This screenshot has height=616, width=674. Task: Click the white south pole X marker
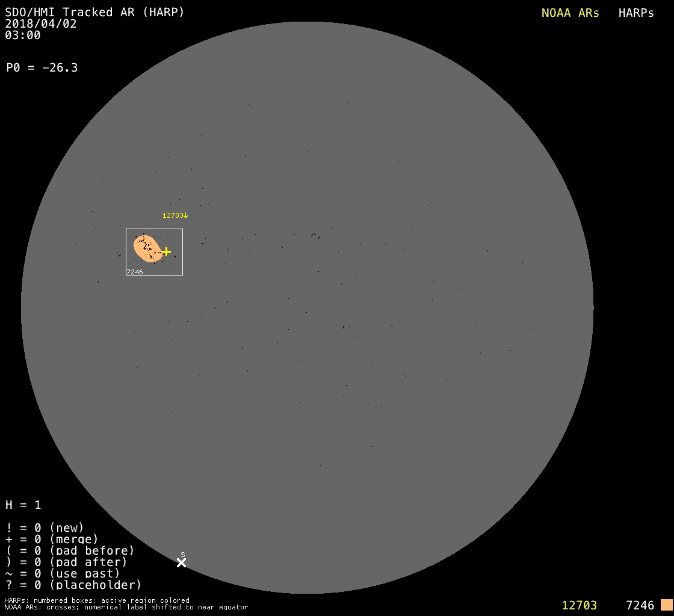[181, 562]
